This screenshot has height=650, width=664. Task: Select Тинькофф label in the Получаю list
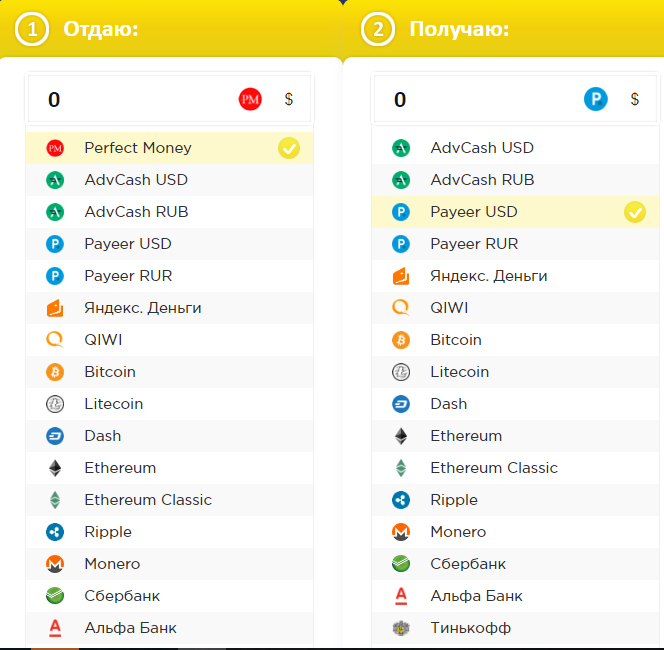(x=470, y=628)
